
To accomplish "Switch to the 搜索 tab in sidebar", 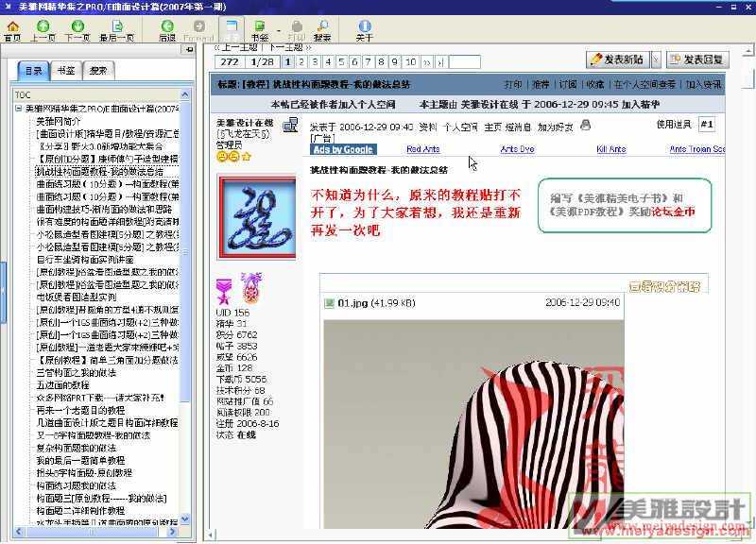I will pyautogui.click(x=97, y=71).
